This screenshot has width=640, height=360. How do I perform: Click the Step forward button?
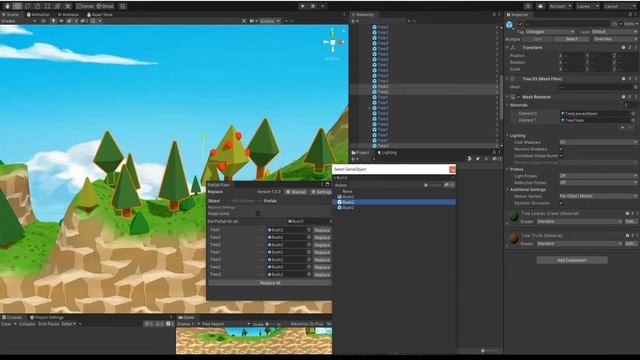[x=323, y=6]
